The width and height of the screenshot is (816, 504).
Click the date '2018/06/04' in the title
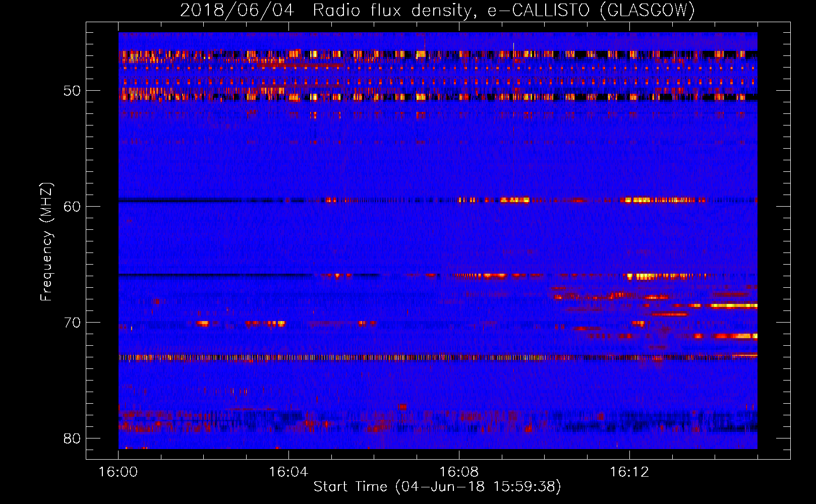coord(237,10)
